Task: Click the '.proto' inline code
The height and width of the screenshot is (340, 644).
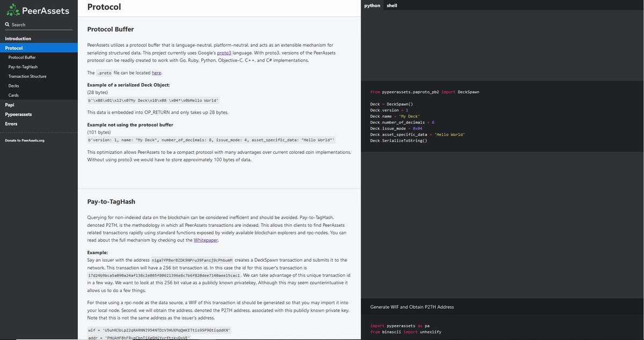Action: tap(103, 72)
